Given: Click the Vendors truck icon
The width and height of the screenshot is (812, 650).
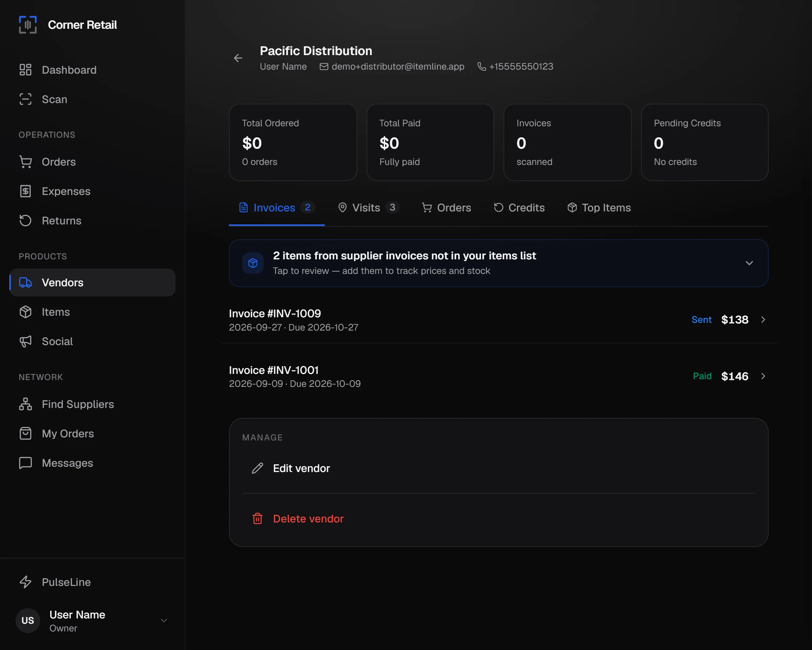Looking at the screenshot, I should pos(25,282).
